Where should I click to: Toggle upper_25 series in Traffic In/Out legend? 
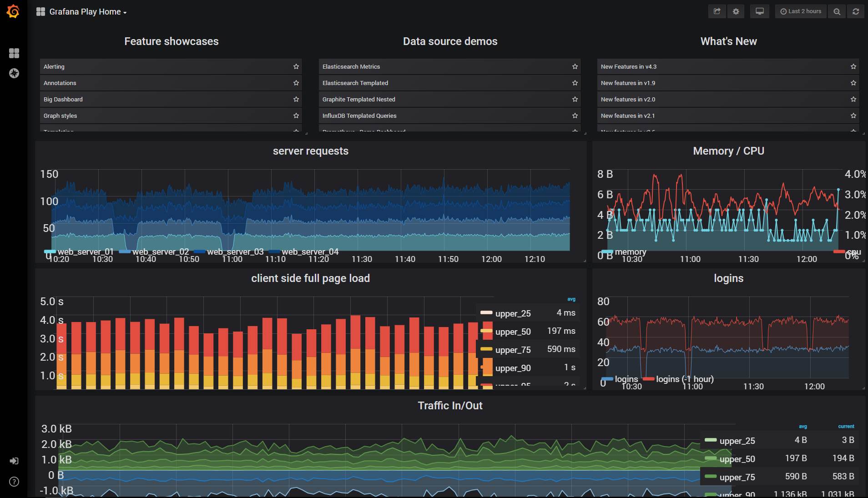tap(737, 441)
